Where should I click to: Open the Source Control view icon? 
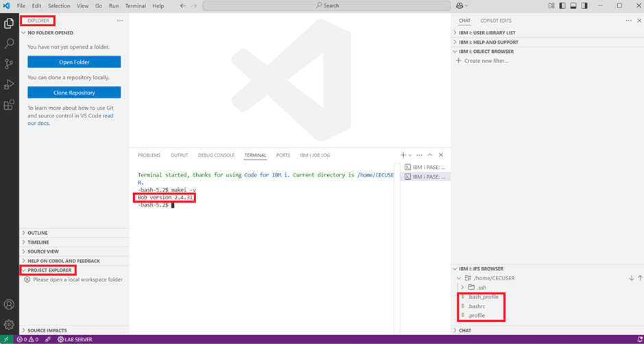coord(9,64)
